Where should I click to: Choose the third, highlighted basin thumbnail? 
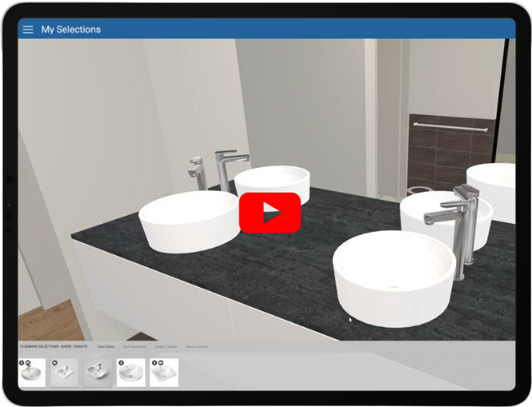(x=98, y=373)
